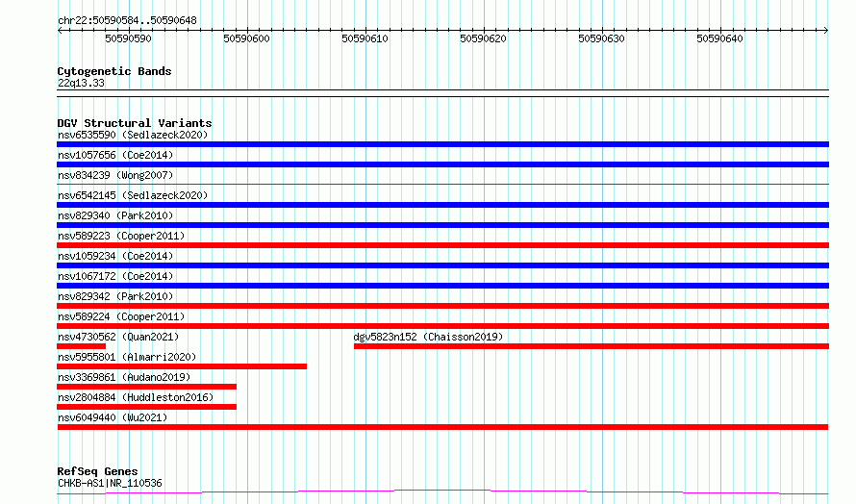Select the 22q13.33 band label
The height and width of the screenshot is (504, 856).
[81, 83]
